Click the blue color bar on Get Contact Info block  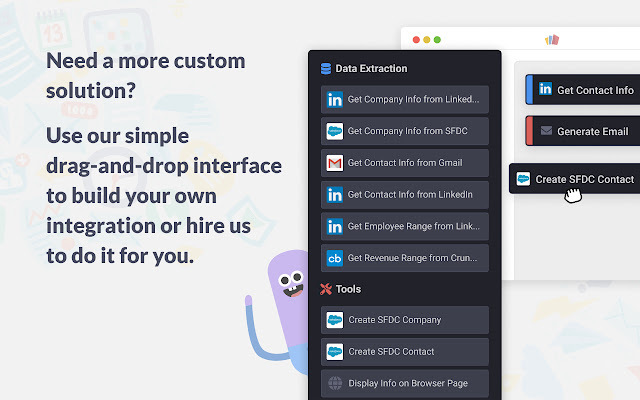click(x=529, y=89)
